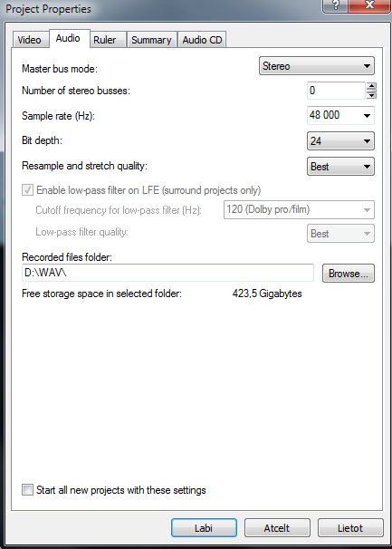Image resolution: width=392 pixels, height=549 pixels.
Task: Click the 423,5 Gigabytes free space text
Action: coord(267,294)
